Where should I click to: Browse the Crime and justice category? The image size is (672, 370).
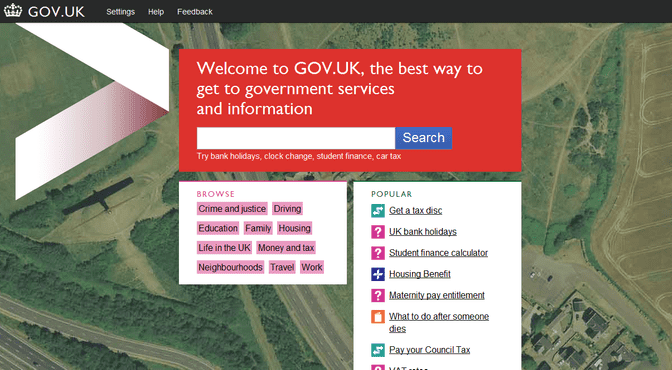point(232,209)
